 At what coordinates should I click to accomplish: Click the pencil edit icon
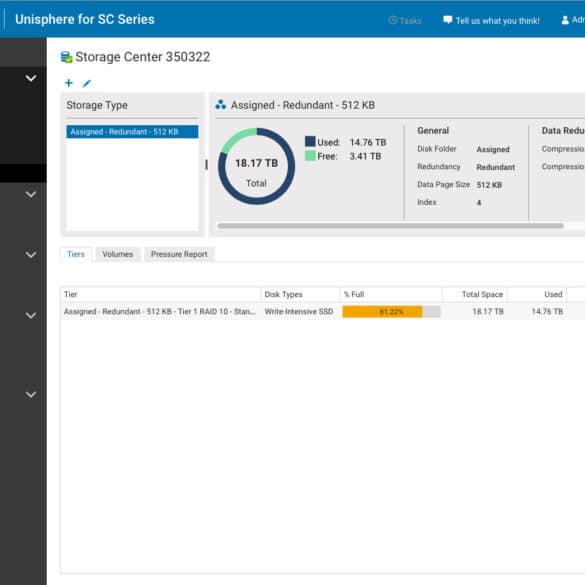tap(87, 83)
